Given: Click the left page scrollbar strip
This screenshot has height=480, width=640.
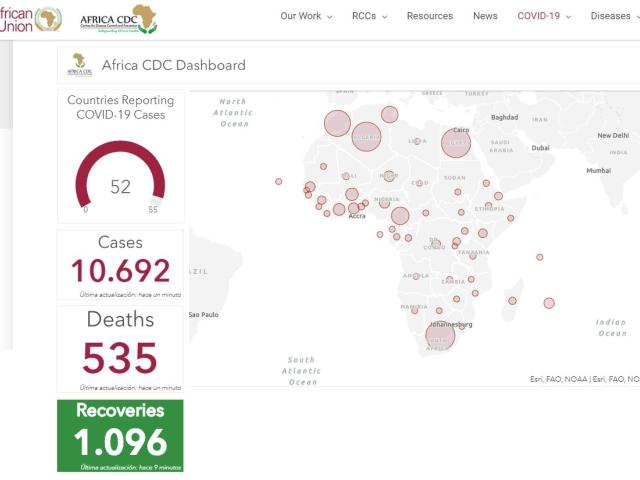Looking at the screenshot, I should coord(6,195).
